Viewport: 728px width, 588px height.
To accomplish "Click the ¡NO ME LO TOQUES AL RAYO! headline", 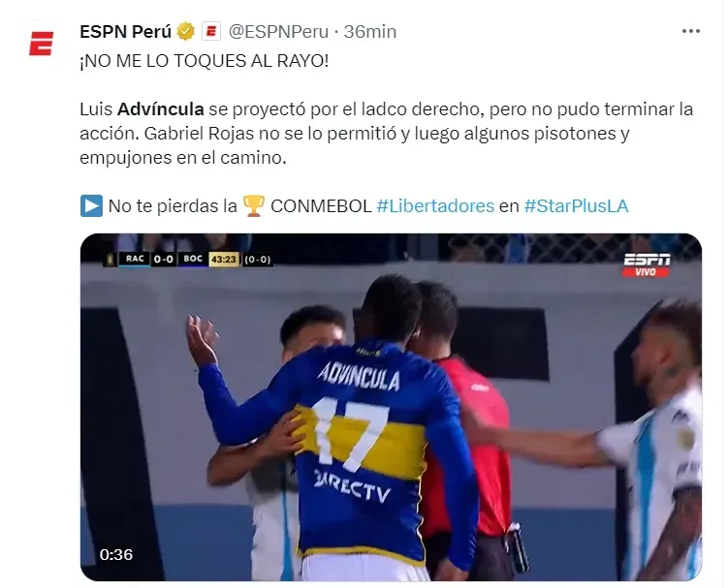I will 205,61.
